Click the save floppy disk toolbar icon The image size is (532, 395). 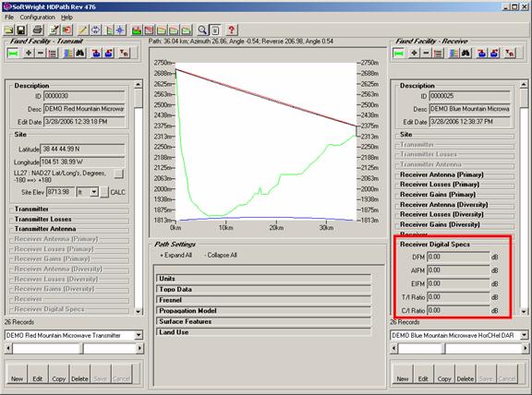click(x=21, y=30)
